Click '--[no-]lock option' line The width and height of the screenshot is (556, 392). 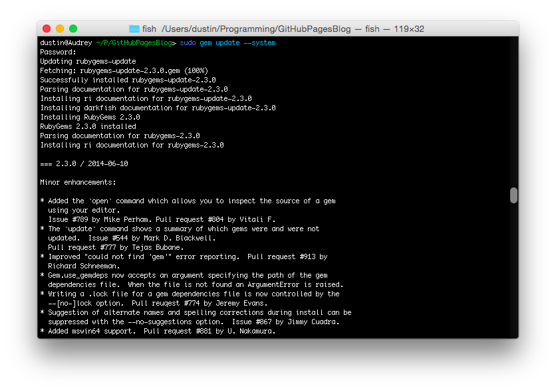(158, 303)
